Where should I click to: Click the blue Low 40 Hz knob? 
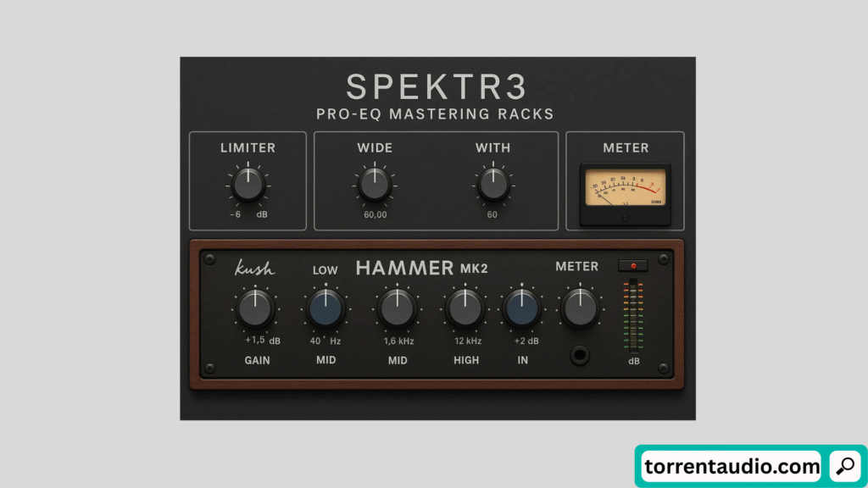click(325, 309)
